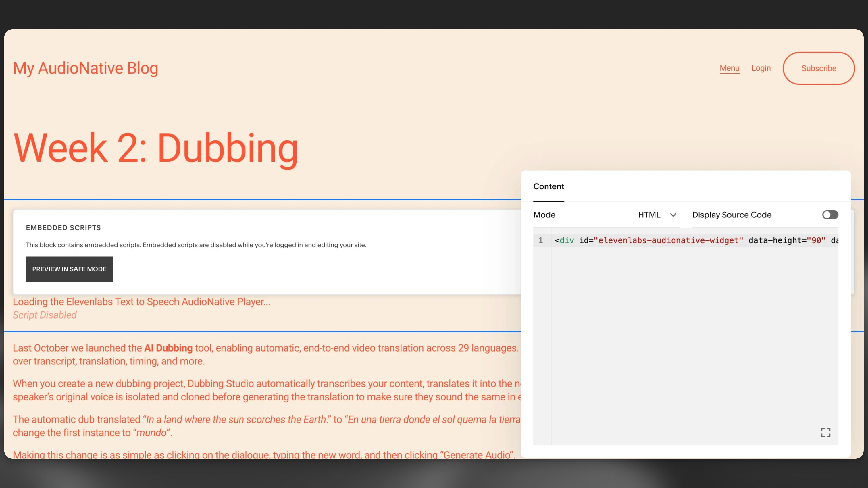The height and width of the screenshot is (488, 868).
Task: Click the bold AI Dubbing text
Action: (x=168, y=348)
